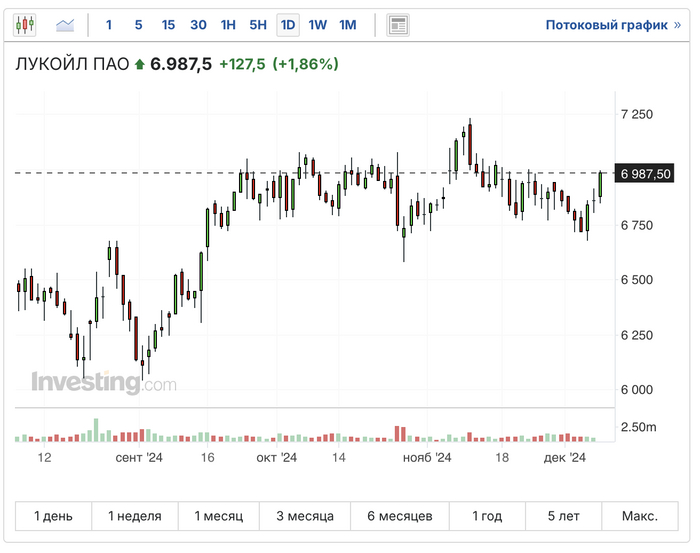Choose the 15-minute interval

tap(168, 24)
